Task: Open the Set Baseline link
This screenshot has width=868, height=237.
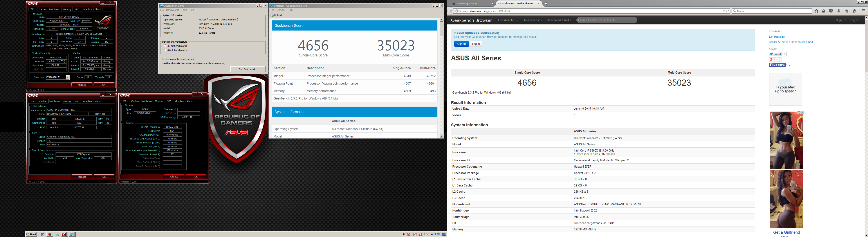Action: pos(777,37)
